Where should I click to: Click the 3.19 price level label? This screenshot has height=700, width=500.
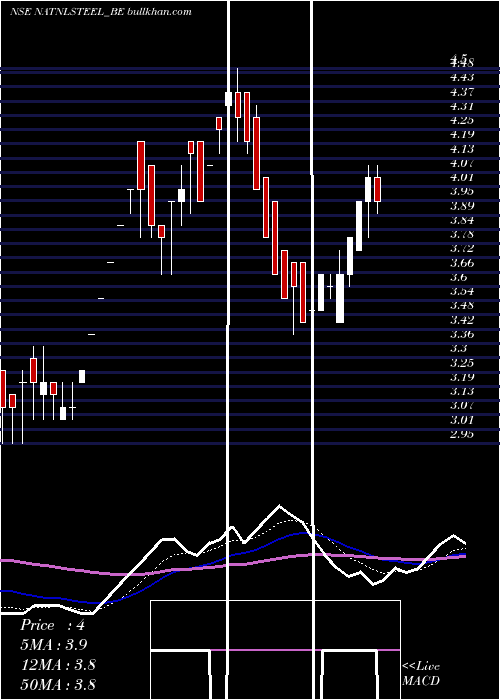point(462,377)
